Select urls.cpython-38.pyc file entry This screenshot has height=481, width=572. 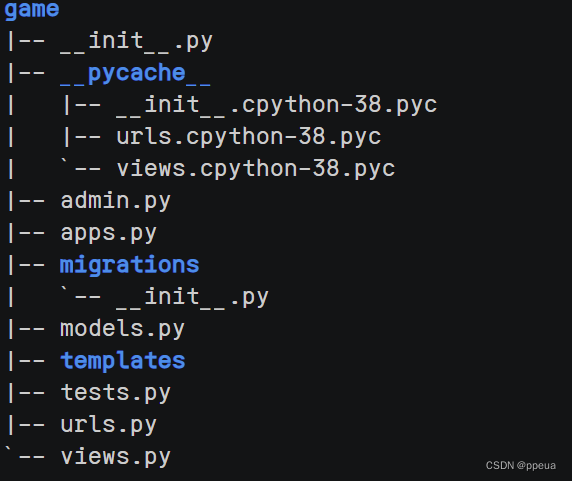249,138
